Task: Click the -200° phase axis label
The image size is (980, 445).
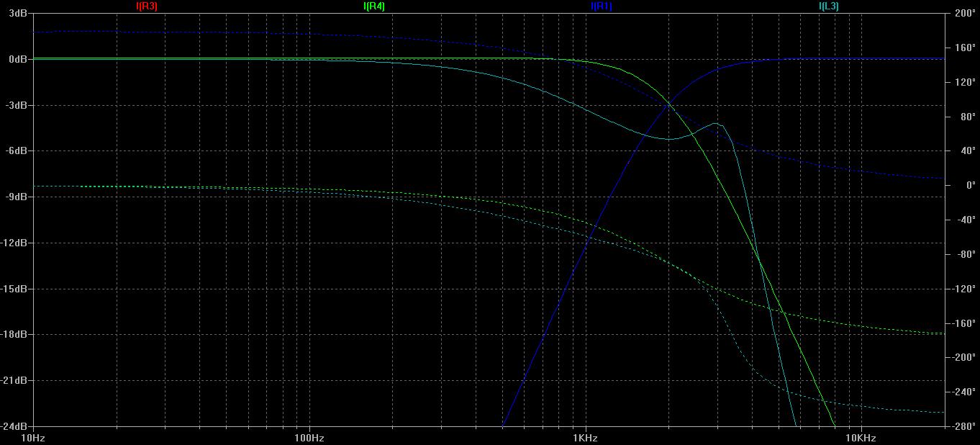Action: [964, 358]
